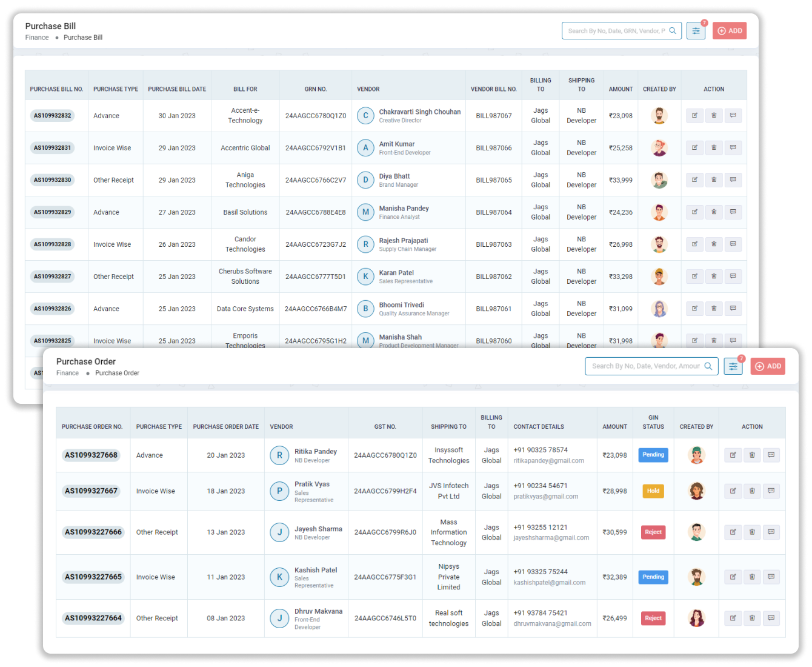Click Finance breadcrumb in Purchase Order header
The width and height of the screenshot is (812, 667).
coord(67,373)
